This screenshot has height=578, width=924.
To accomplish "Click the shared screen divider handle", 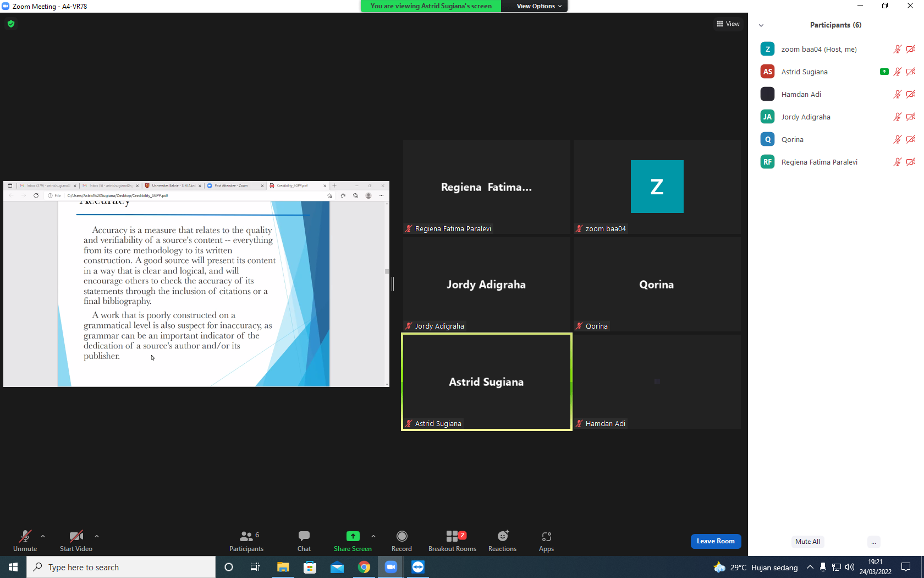I will 393,284.
